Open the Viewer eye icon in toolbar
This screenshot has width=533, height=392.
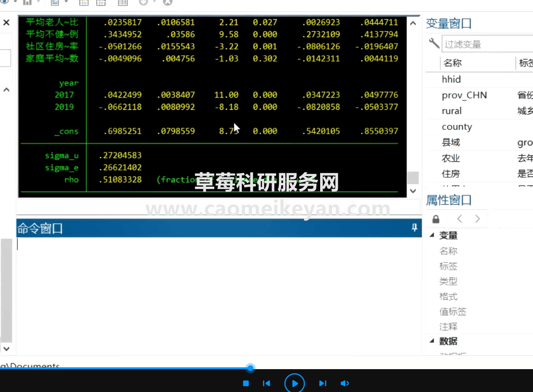(5, 2)
